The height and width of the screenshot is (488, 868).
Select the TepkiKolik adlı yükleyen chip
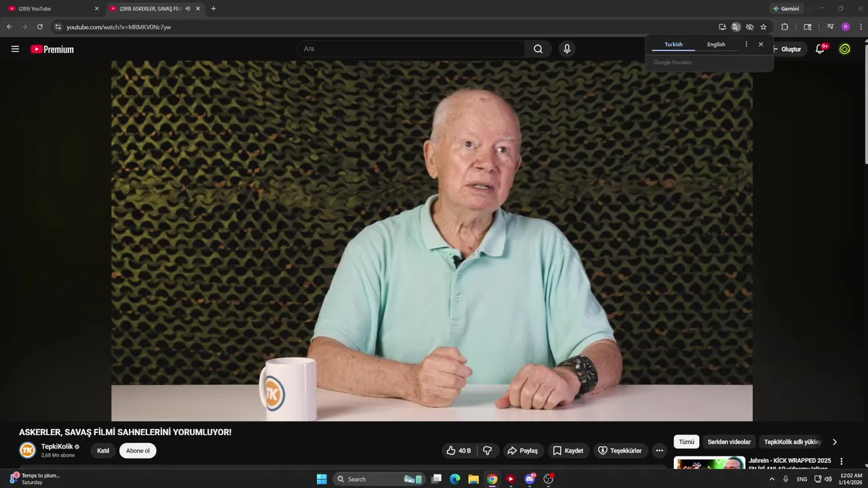[x=792, y=442]
